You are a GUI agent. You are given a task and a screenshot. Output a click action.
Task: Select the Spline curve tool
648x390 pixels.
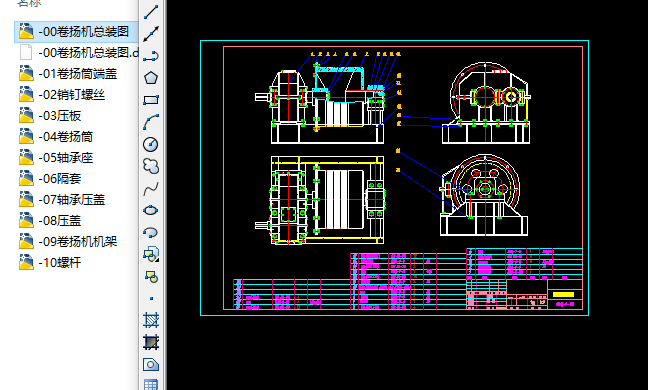151,189
